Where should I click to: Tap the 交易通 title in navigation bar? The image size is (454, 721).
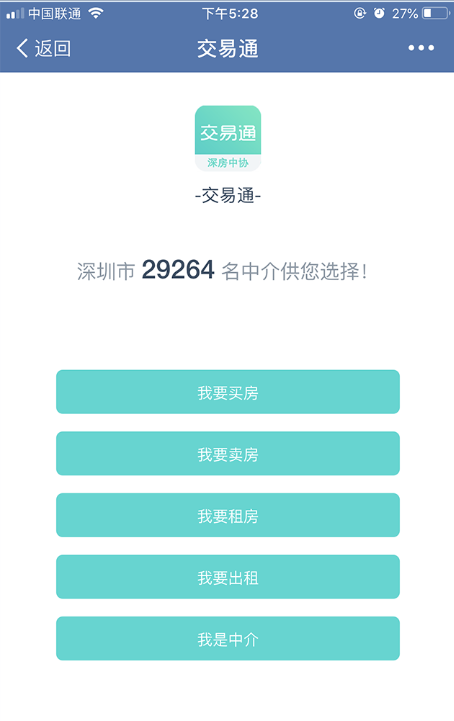pos(228,48)
